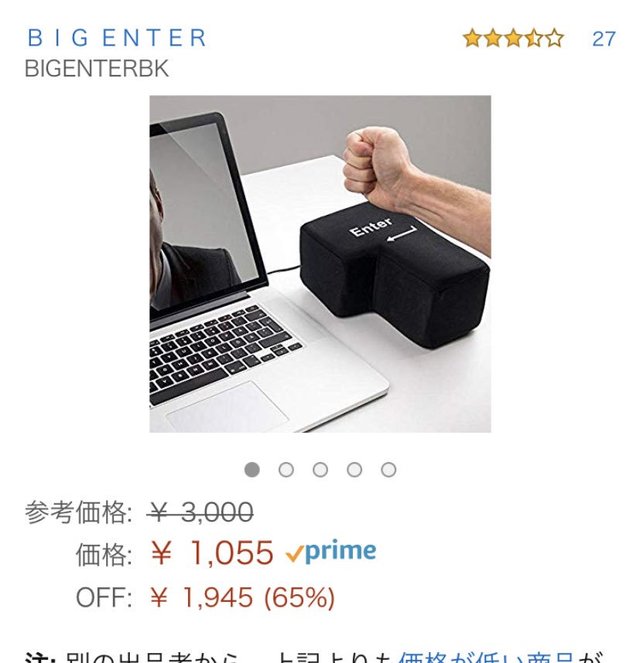Click the red ¥1,055 price

click(212, 553)
